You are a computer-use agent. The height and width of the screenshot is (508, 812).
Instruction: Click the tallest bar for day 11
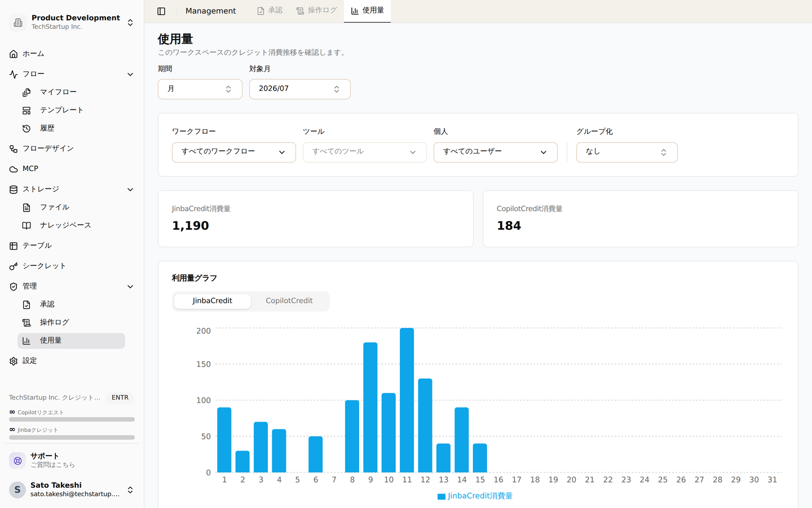click(x=407, y=400)
